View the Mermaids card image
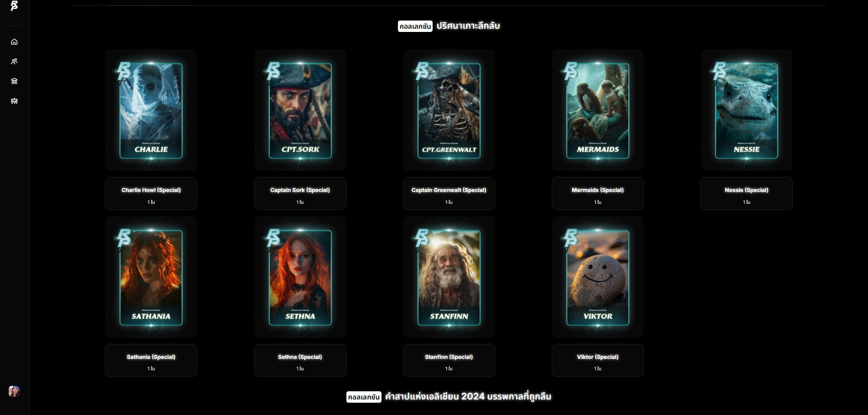868x415 pixels. pos(598,110)
